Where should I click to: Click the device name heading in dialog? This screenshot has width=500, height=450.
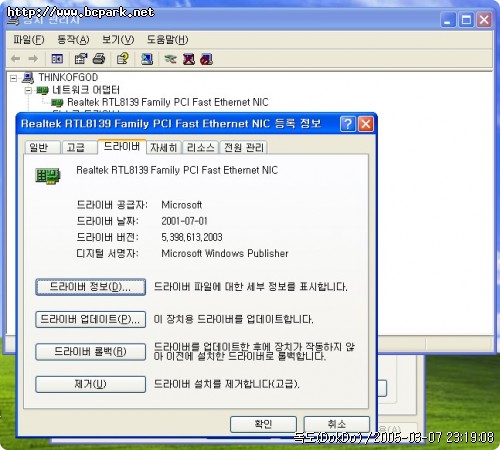(177, 170)
